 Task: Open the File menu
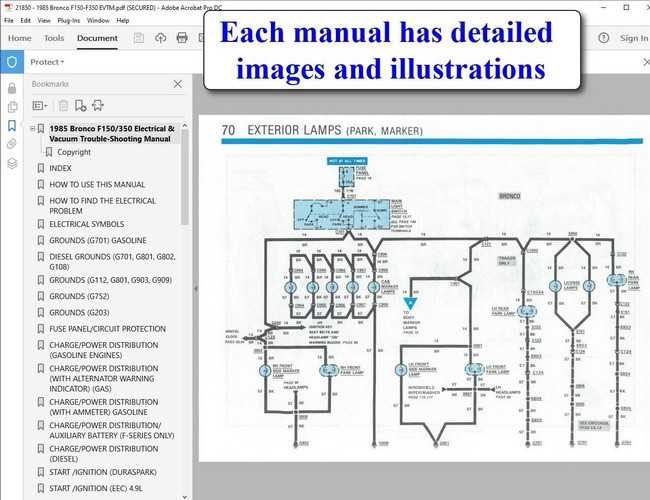point(9,20)
